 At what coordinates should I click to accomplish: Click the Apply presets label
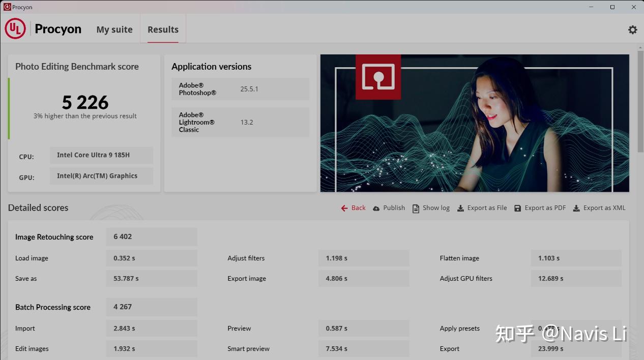tap(460, 328)
